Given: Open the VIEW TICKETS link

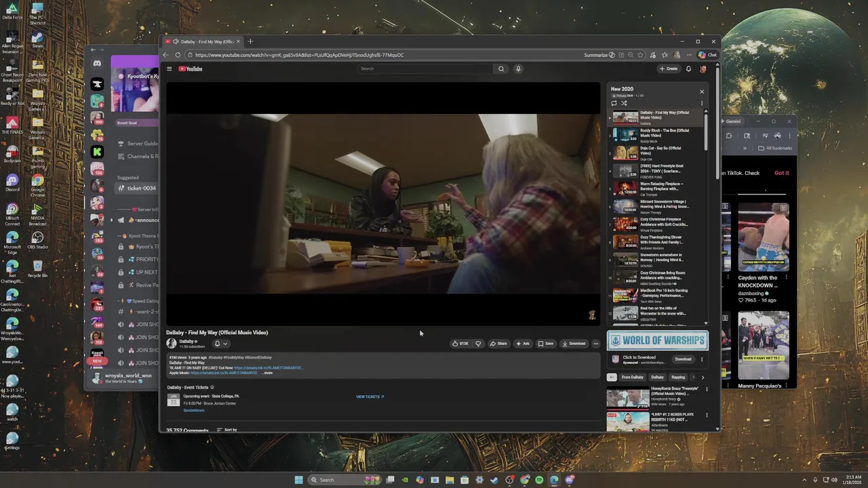Looking at the screenshot, I should (370, 396).
